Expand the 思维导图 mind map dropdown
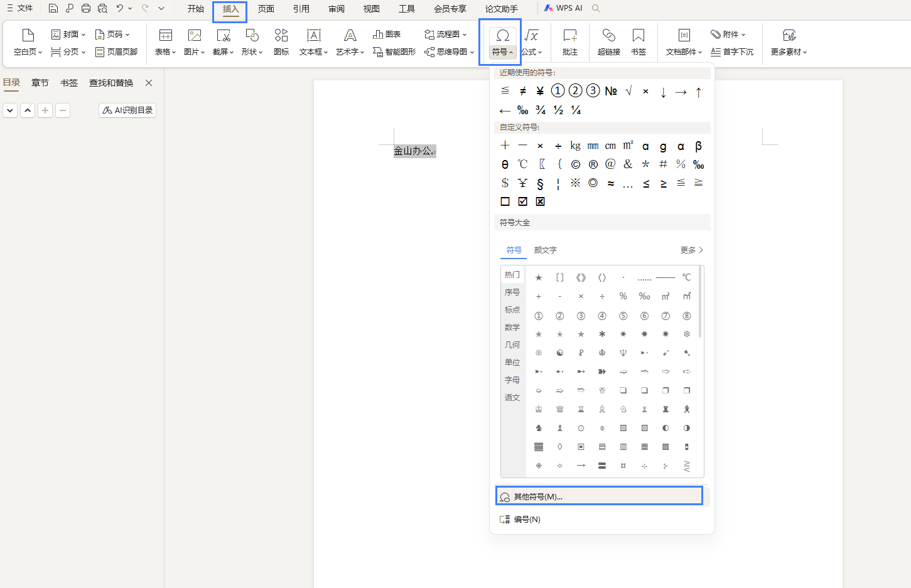The image size is (911, 588). pos(472,52)
